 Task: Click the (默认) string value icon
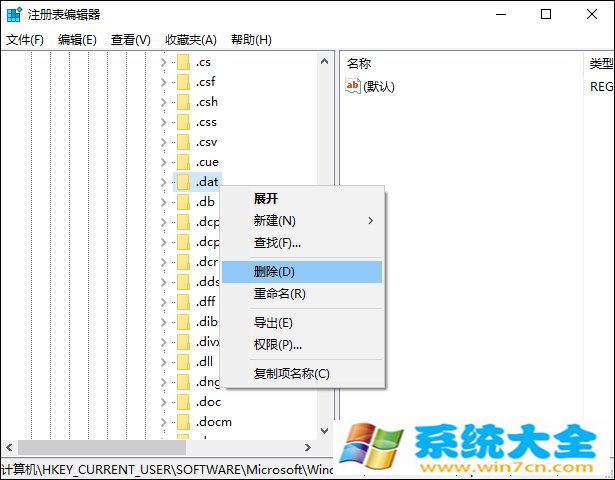coord(352,87)
